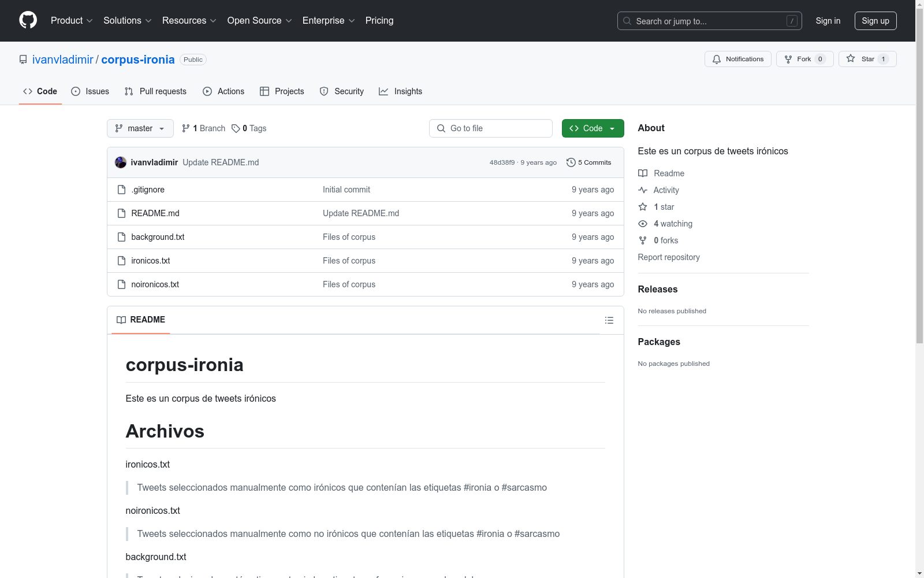Select the README tab header
The image size is (924, 578).
click(x=141, y=320)
